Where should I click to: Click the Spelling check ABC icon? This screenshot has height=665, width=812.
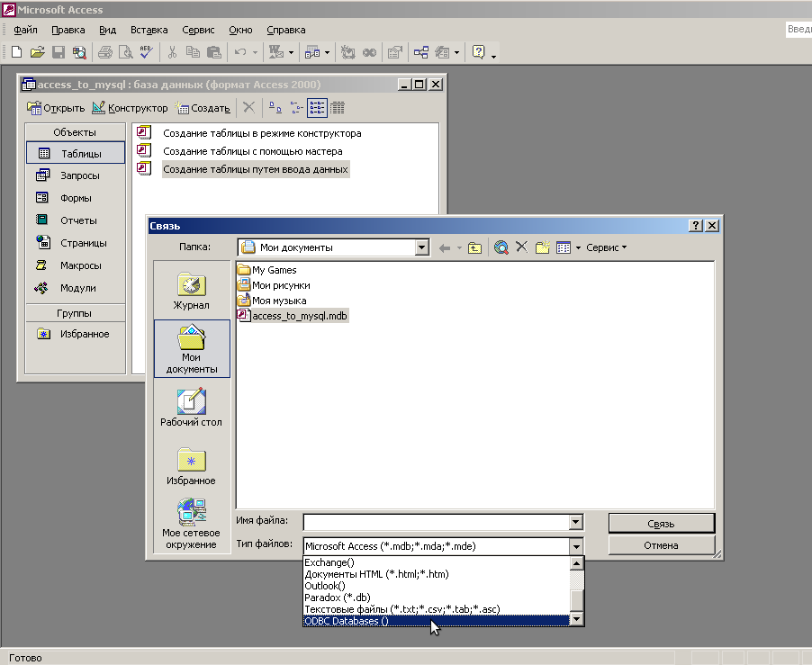[x=146, y=52]
